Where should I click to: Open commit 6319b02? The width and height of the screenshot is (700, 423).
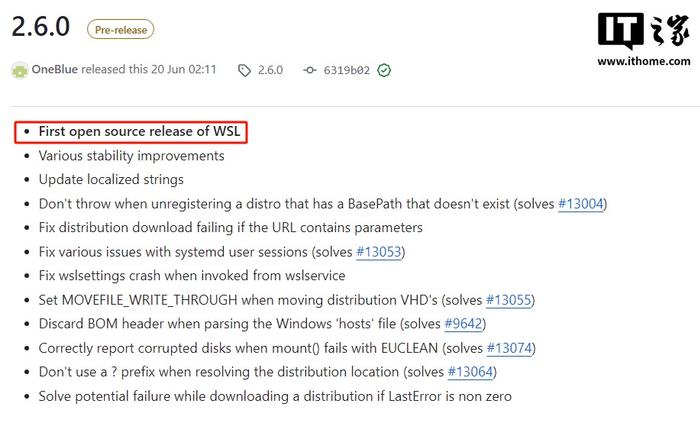[347, 70]
